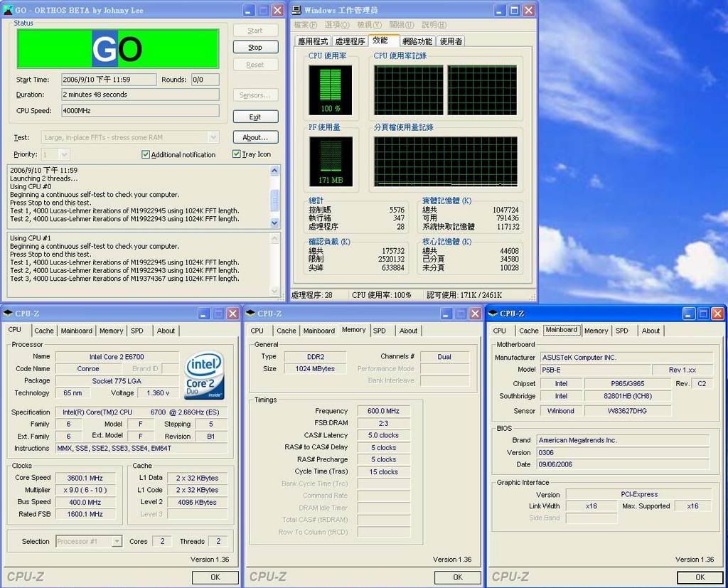Open the SPD tab in the CPU-Z processor window
Viewport: 728px width, 588px height.
tap(137, 331)
